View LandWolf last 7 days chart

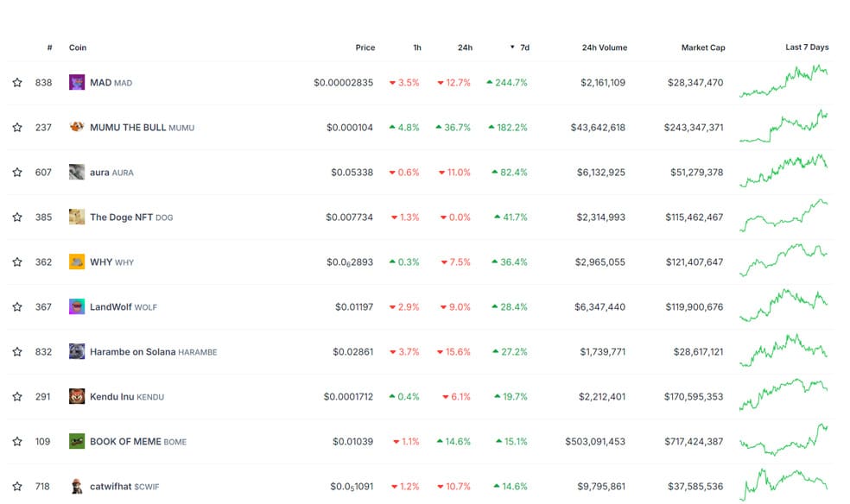(783, 306)
